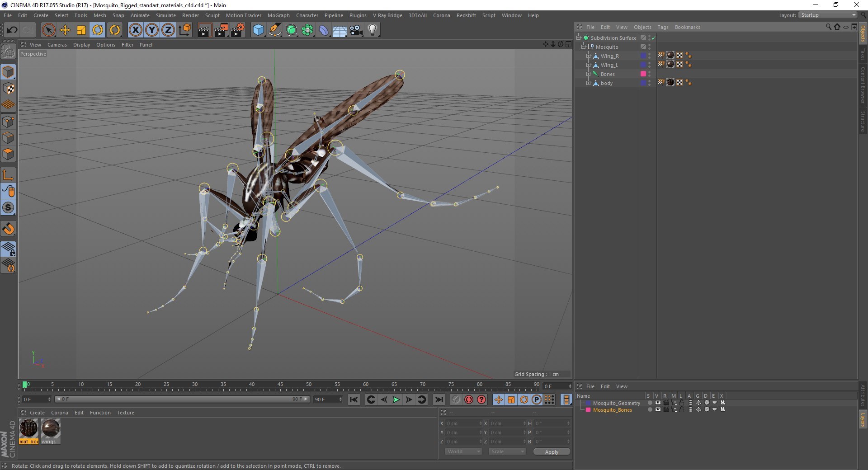Switch to Polygons mode
This screenshot has width=868, height=470.
tap(8, 154)
